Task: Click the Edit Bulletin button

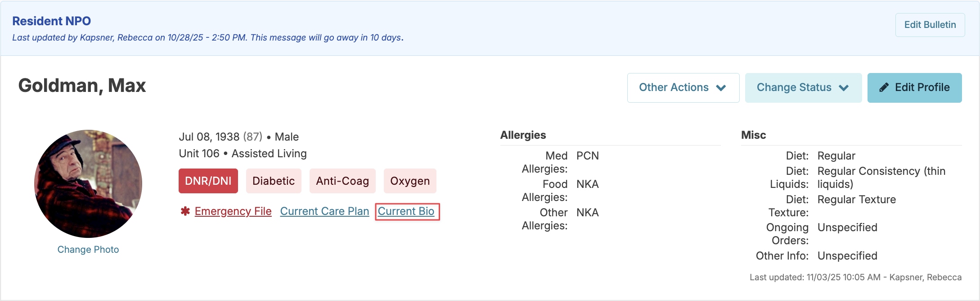Action: 930,25
